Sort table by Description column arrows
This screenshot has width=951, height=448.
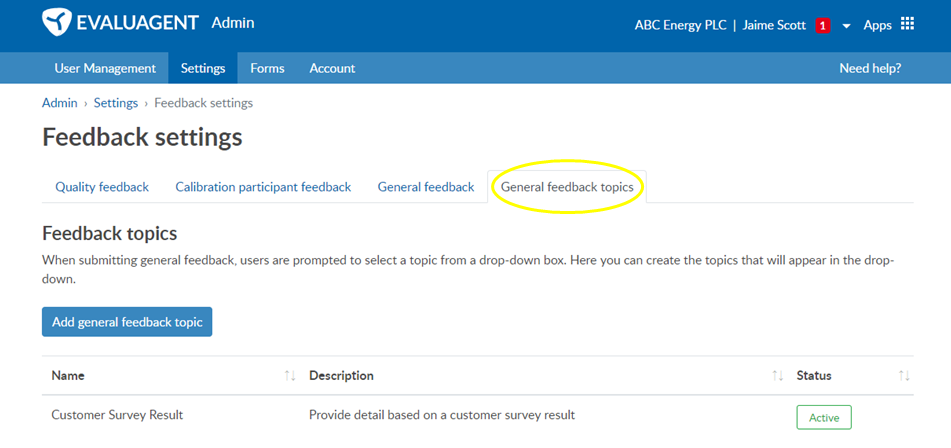(778, 376)
